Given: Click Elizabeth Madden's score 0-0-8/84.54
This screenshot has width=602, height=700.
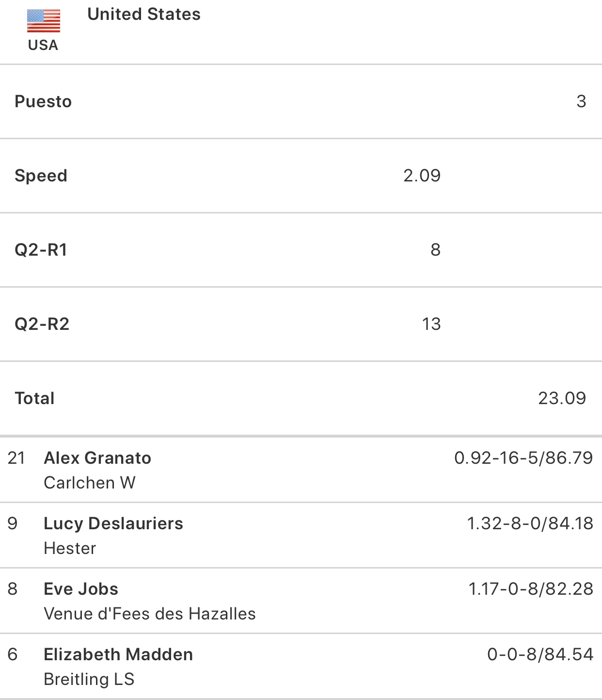Looking at the screenshot, I should 540,654.
